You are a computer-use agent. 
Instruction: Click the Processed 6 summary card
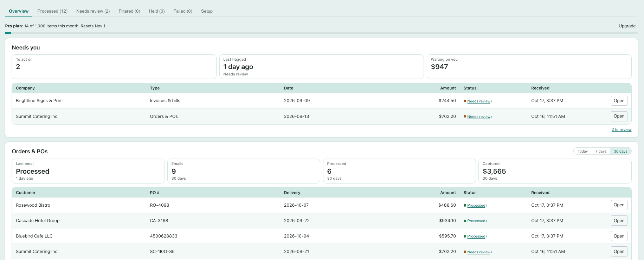click(399, 171)
